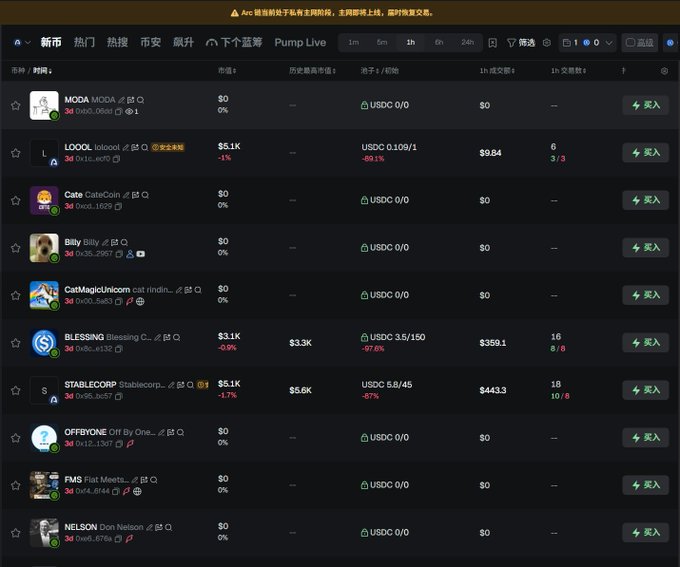Click the share icon next to Cate
Image resolution: width=680 pixels, height=567 pixels.
135,195
